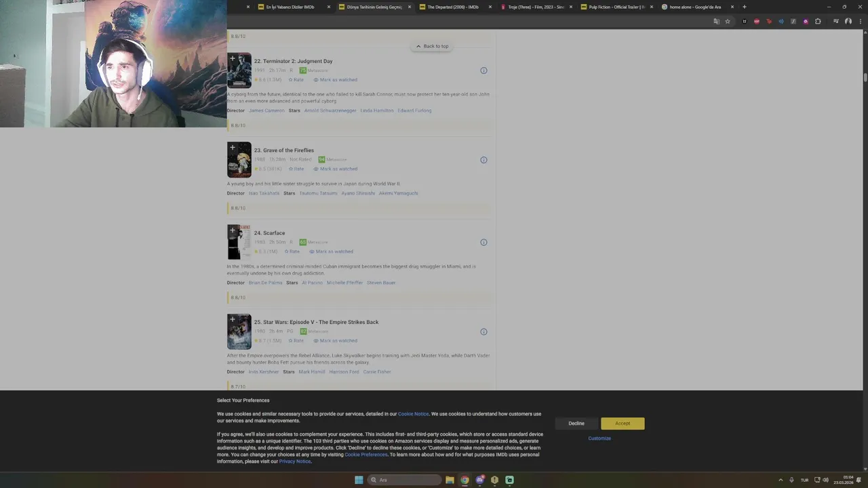Open the Terminator 2: Judgment Day title
The image size is (868, 488).
pyautogui.click(x=293, y=61)
